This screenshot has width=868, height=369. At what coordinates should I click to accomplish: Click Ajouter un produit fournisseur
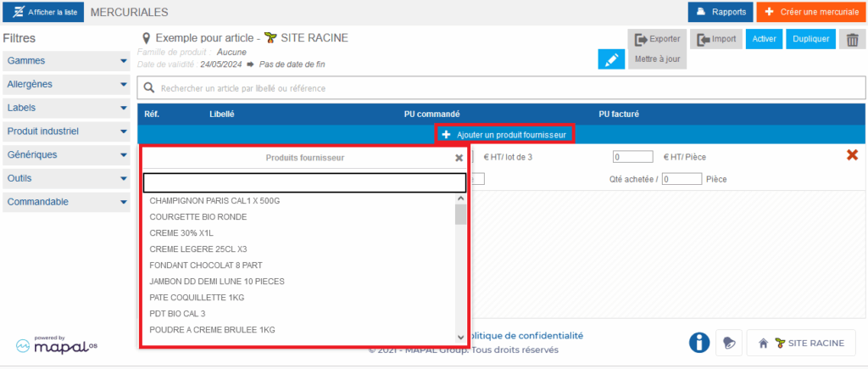coord(504,135)
